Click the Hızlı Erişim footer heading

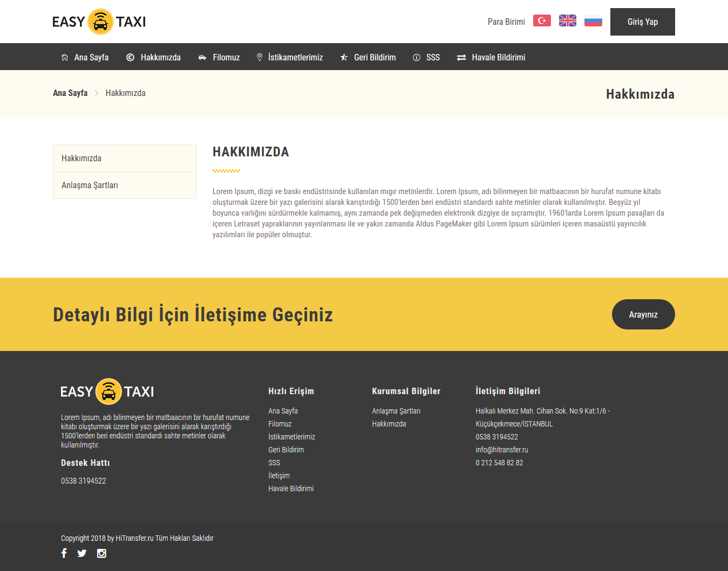click(x=291, y=391)
